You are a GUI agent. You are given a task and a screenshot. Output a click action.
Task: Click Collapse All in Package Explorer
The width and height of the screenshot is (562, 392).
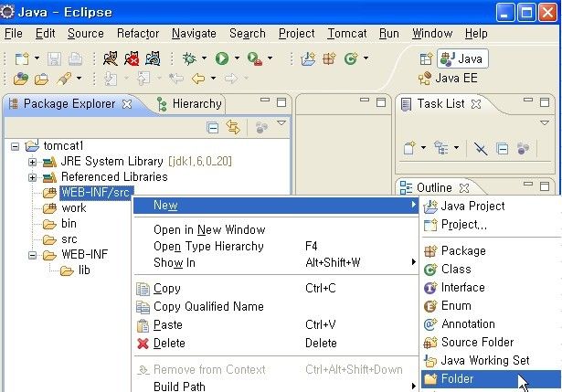coord(213,128)
